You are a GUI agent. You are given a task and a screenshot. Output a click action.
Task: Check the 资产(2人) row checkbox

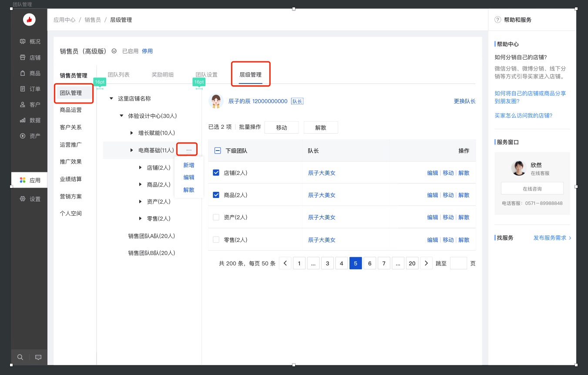click(216, 217)
